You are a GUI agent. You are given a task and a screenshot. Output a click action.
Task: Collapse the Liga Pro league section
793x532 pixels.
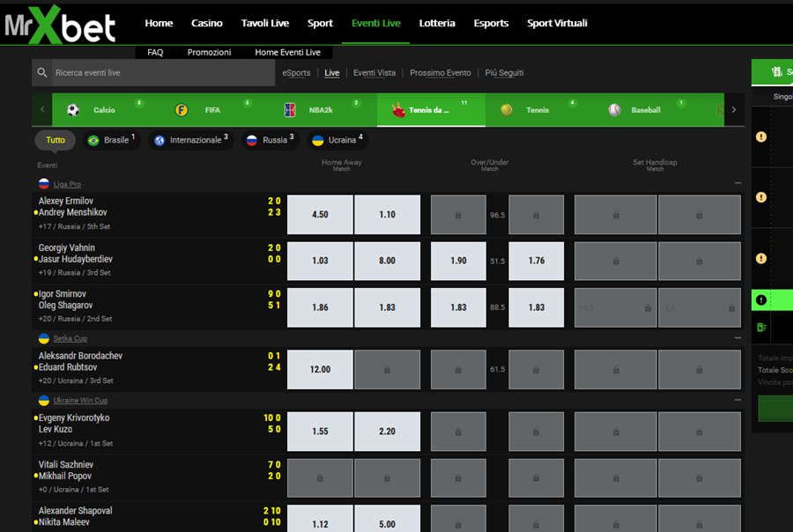pyautogui.click(x=737, y=183)
